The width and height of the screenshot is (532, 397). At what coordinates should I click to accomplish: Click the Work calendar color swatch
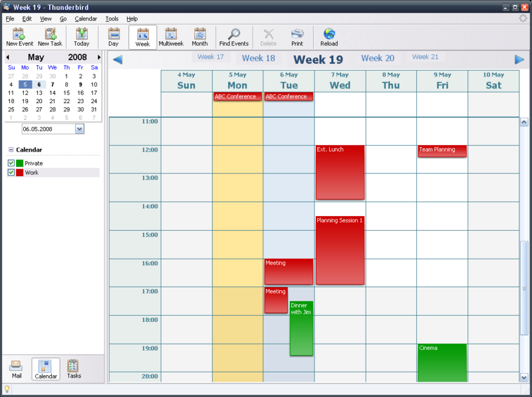point(21,174)
